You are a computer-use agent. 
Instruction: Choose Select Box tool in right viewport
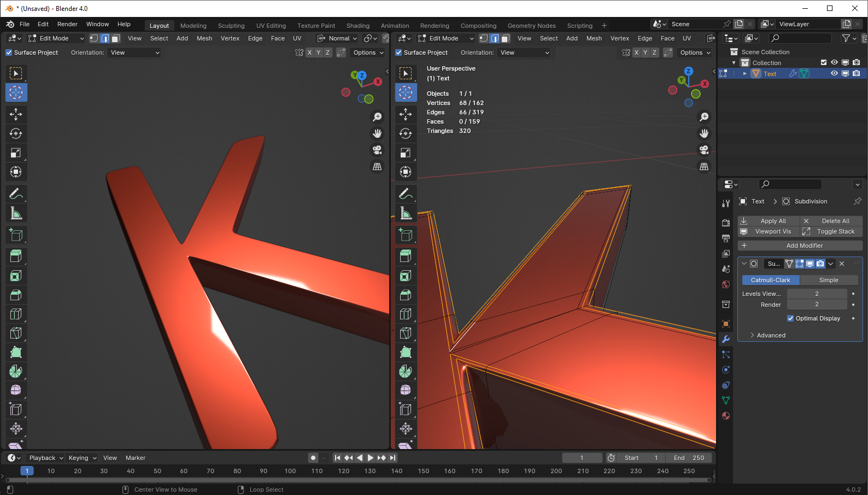pyautogui.click(x=406, y=73)
